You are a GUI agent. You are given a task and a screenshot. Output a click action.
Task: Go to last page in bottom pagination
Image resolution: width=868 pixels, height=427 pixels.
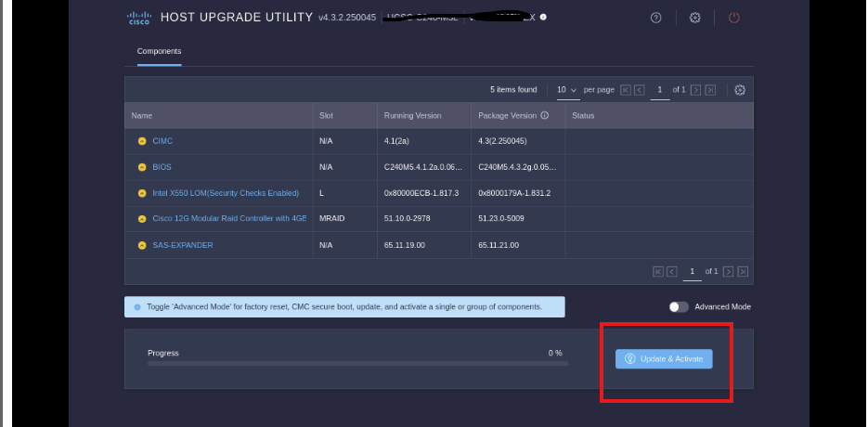pyautogui.click(x=743, y=271)
